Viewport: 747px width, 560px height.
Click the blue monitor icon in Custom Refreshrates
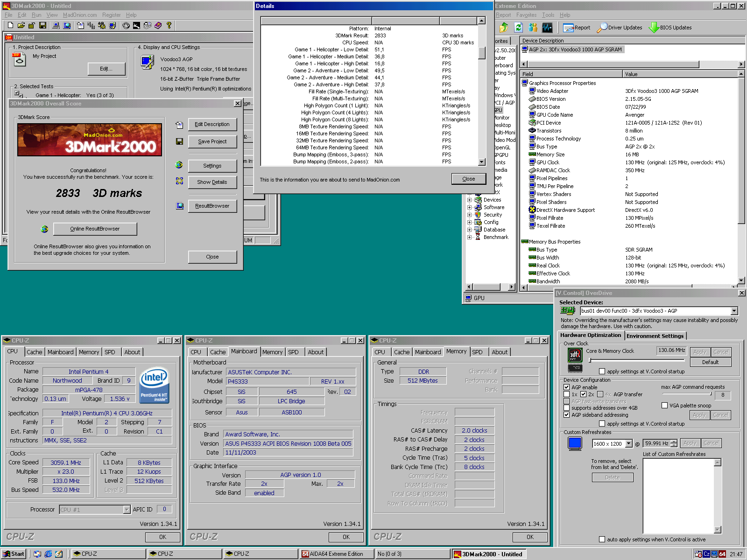575,443
